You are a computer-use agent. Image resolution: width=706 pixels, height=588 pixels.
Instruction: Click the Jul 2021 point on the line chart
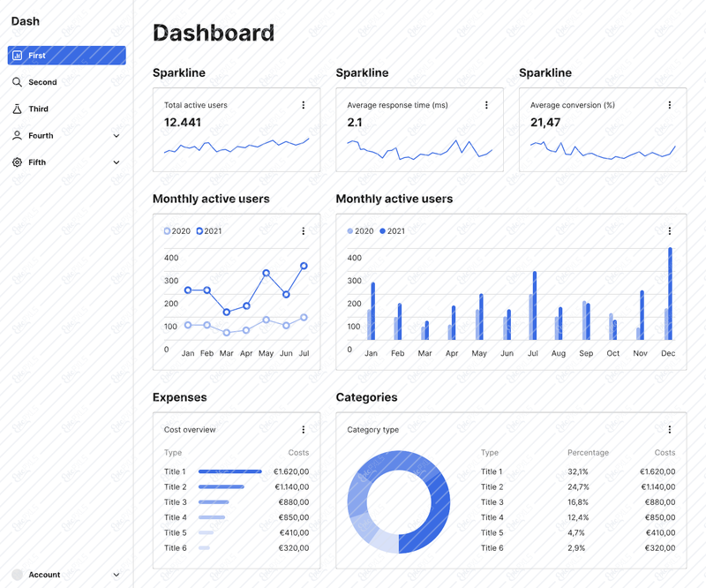pyautogui.click(x=304, y=266)
